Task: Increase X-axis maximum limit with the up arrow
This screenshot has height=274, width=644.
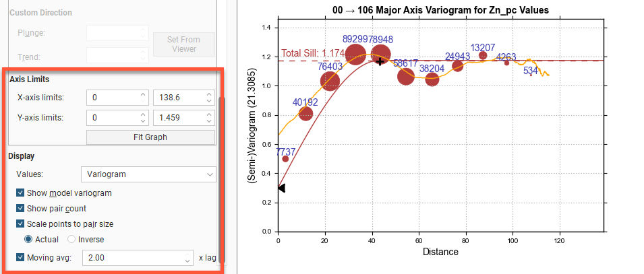Action: tap(208, 94)
